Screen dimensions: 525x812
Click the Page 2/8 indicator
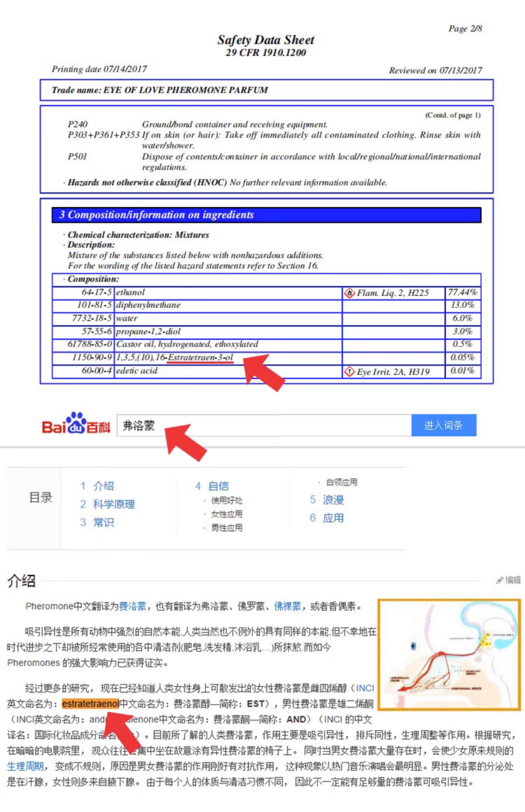465,28
